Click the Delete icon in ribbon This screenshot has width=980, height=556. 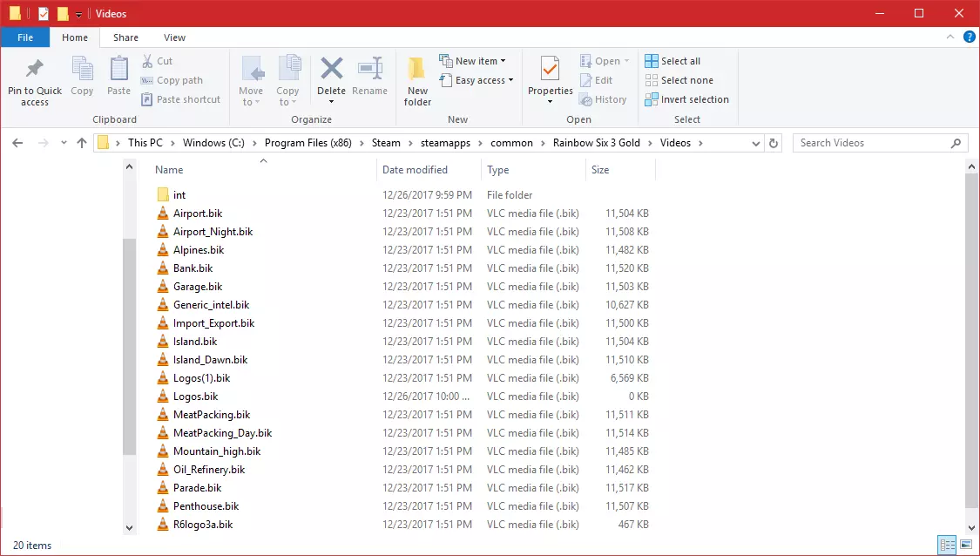coord(331,70)
